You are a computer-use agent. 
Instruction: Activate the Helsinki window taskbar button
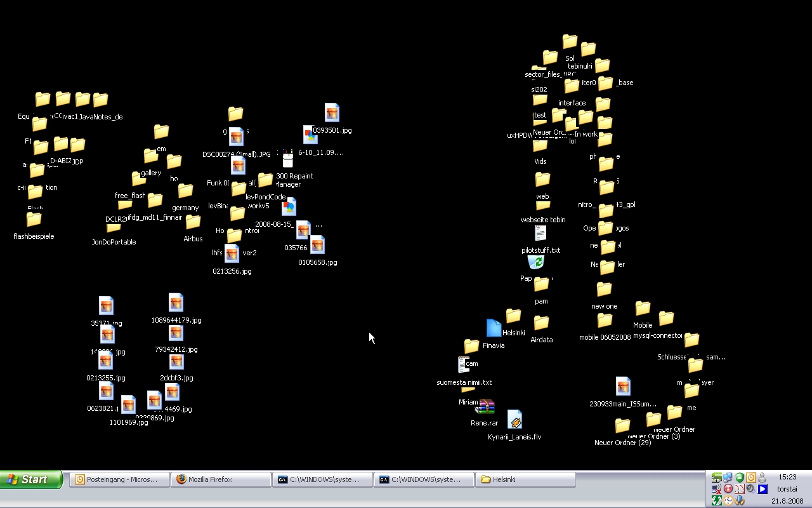point(525,479)
